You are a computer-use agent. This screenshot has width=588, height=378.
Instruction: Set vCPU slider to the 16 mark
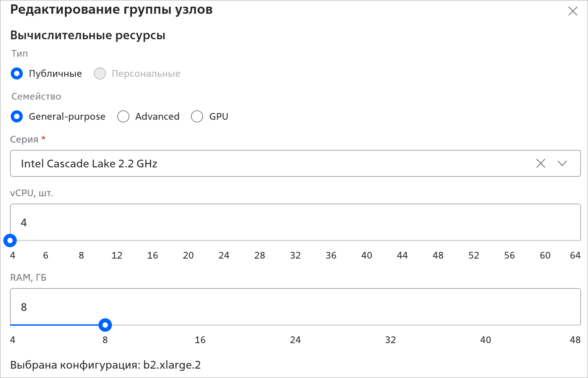[153, 240]
